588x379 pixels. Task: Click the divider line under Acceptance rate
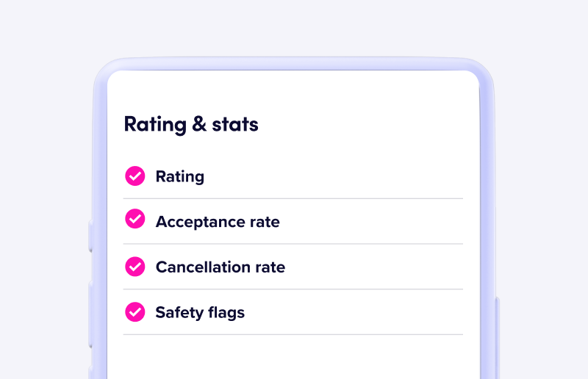[293, 244]
